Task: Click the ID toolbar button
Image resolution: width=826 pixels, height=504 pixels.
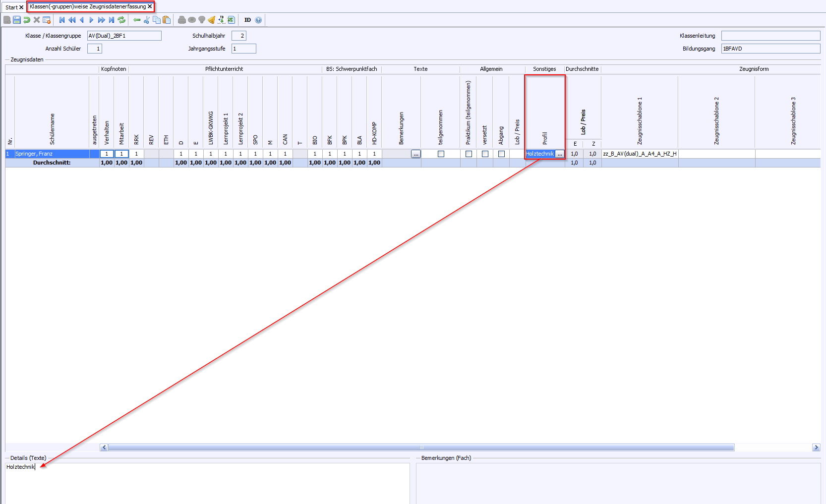Action: point(247,20)
